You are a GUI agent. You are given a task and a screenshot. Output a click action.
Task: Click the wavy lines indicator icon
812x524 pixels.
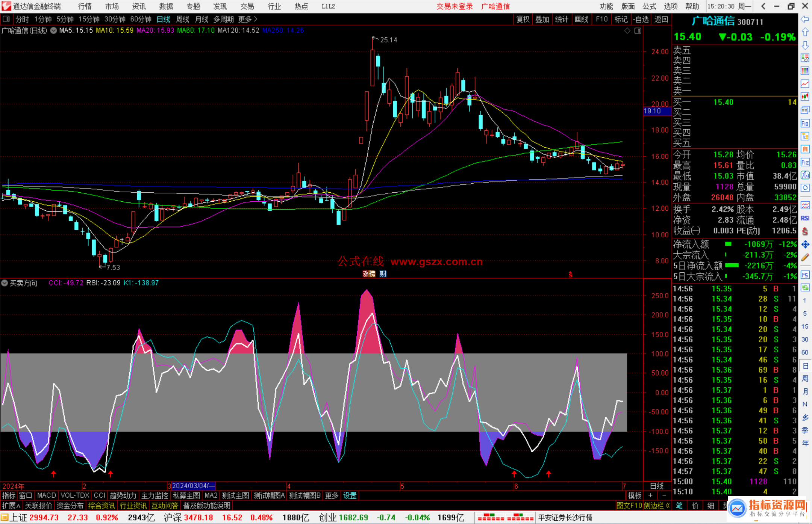point(805,205)
